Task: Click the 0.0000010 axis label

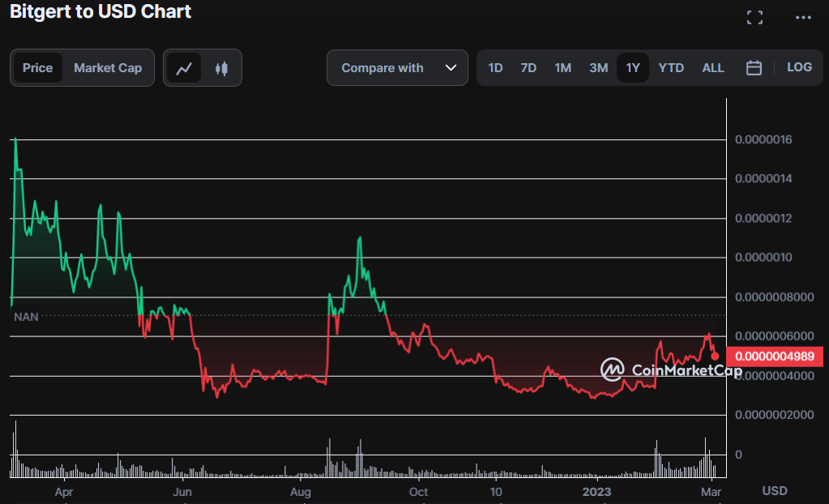Action: point(763,258)
